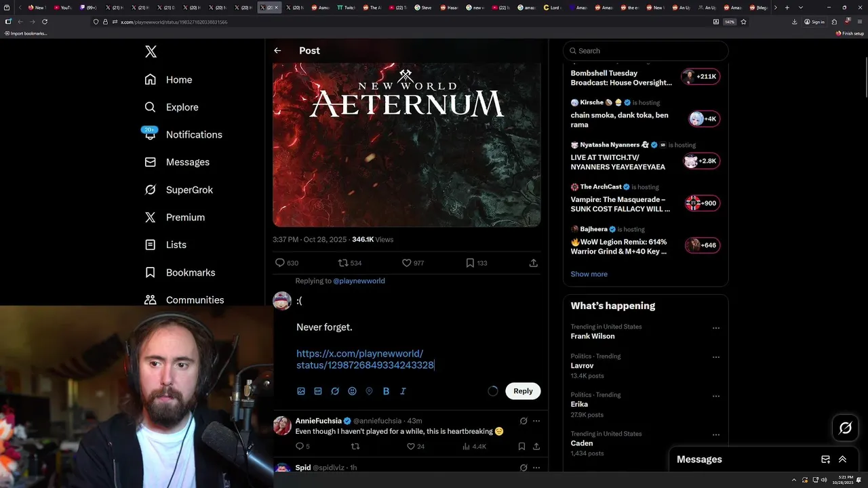This screenshot has width=868, height=488.
Task: Post the reply with Reply button
Action: point(523,391)
